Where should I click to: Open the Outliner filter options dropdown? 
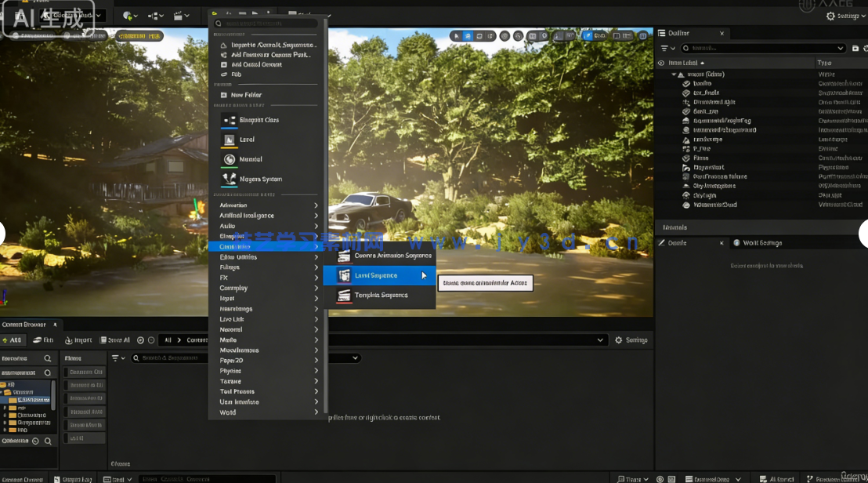coord(667,48)
